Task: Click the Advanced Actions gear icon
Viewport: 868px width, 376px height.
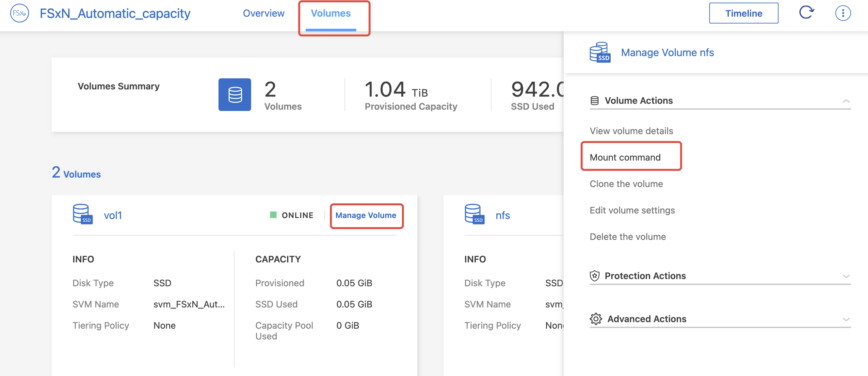Action: 595,319
